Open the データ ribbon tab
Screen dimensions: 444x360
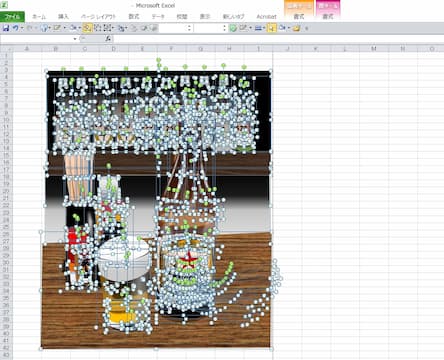pos(158,16)
